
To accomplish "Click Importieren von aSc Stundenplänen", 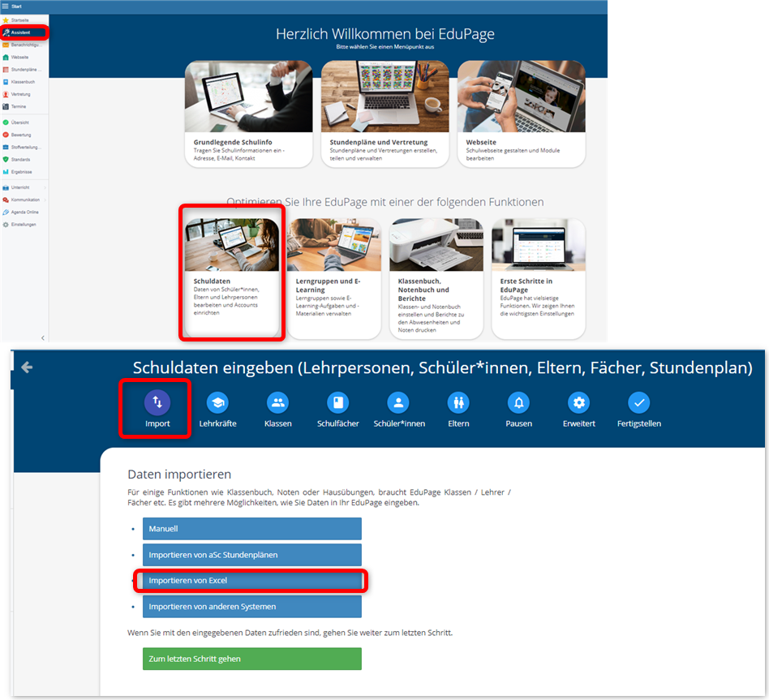I will [252, 555].
